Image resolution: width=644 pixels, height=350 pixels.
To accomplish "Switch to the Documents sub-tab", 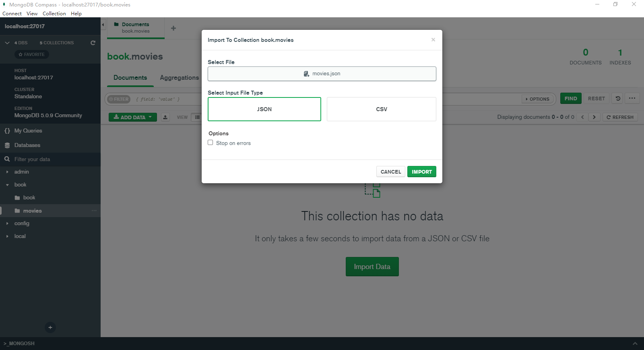I will click(130, 78).
